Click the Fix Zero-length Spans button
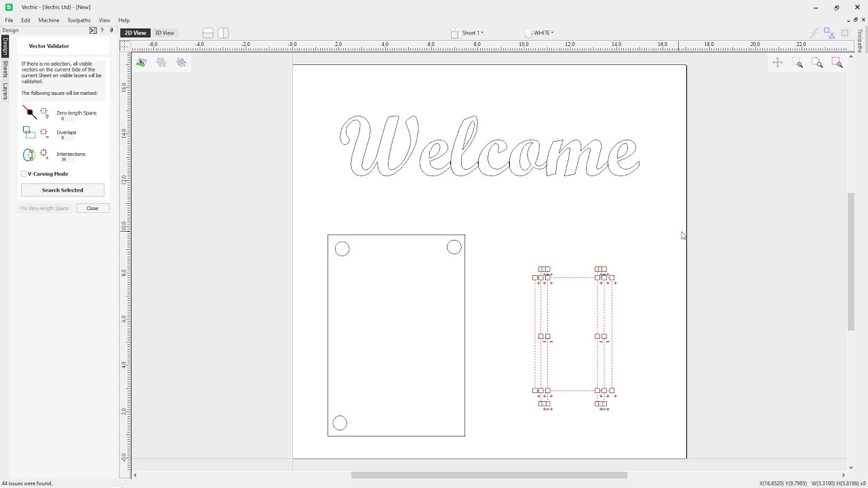This screenshot has width=868, height=488. click(x=45, y=208)
